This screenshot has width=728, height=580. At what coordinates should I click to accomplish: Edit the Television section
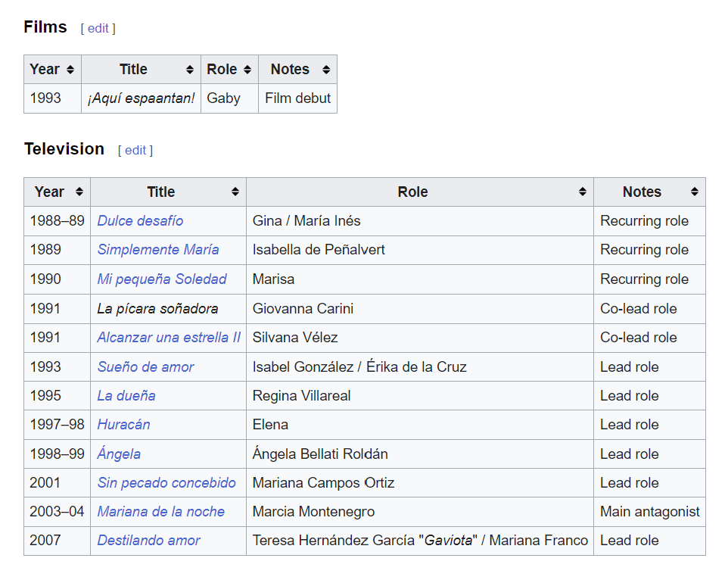point(135,150)
